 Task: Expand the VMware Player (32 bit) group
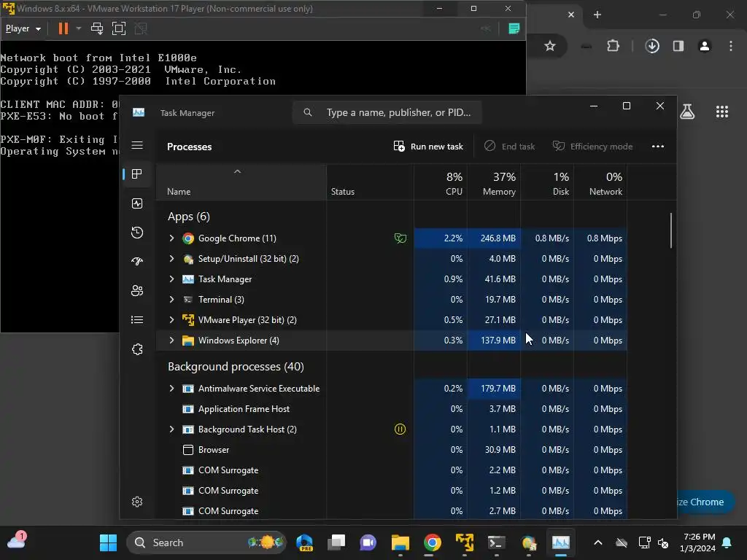(171, 320)
